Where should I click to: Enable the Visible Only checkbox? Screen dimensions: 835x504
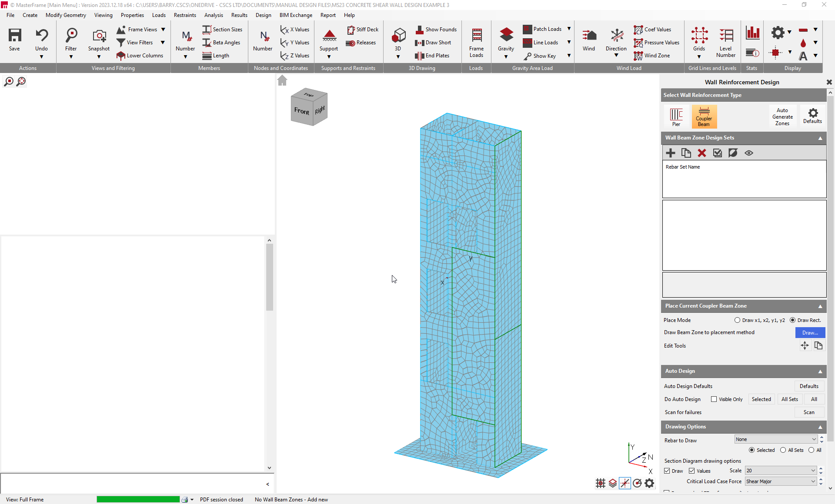click(714, 399)
